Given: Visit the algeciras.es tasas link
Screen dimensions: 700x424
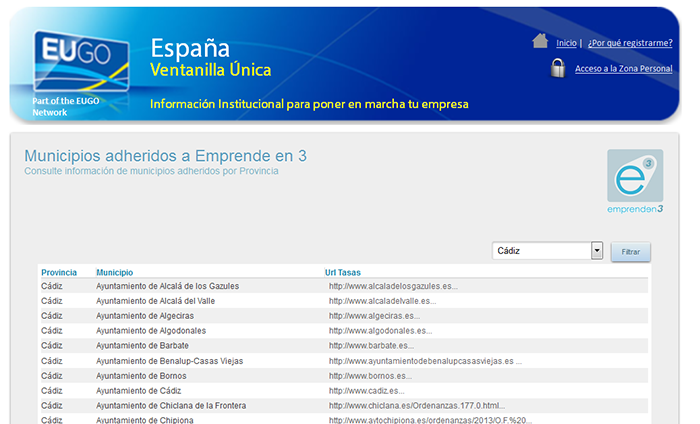Looking at the screenshot, I should point(374,316).
